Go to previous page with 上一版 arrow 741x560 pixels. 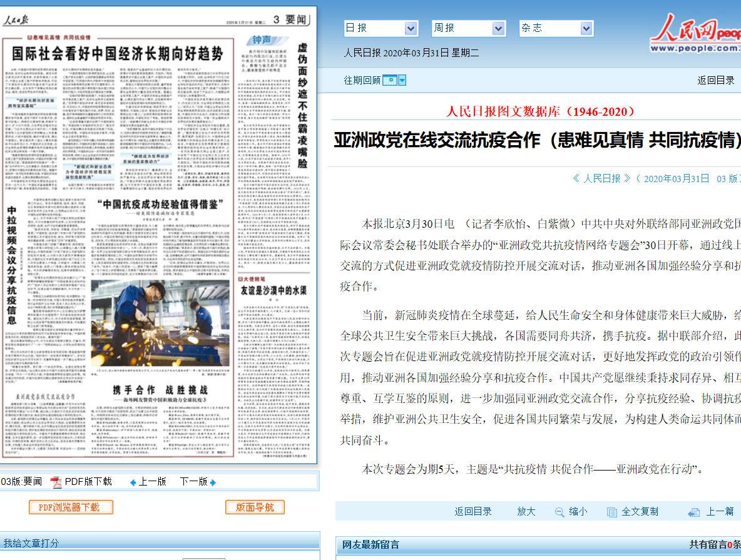[x=133, y=482]
